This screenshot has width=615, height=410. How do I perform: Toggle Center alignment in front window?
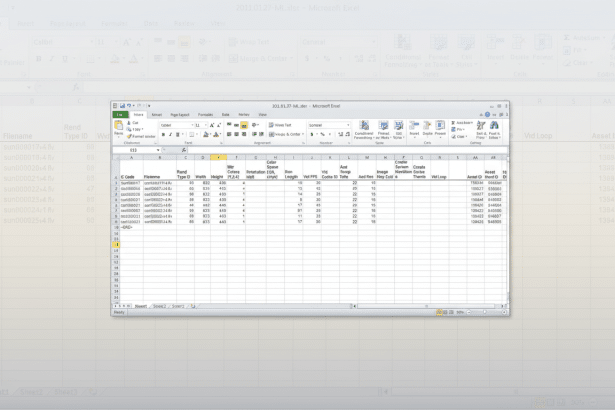(237, 135)
